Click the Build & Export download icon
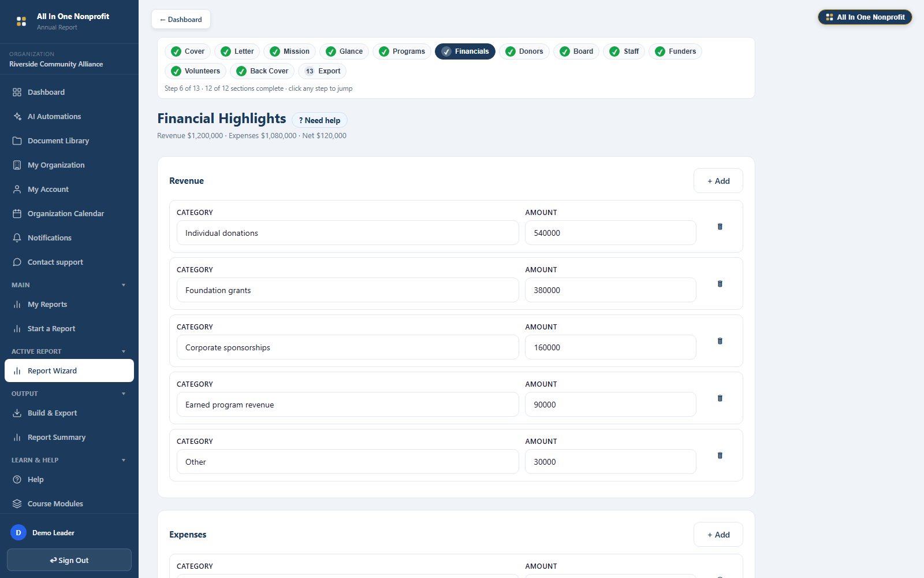The image size is (924, 578). click(x=17, y=413)
